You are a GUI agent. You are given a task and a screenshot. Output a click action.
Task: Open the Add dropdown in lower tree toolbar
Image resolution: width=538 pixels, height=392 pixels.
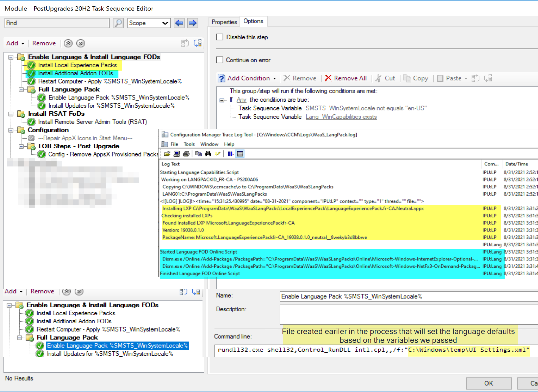[13, 291]
